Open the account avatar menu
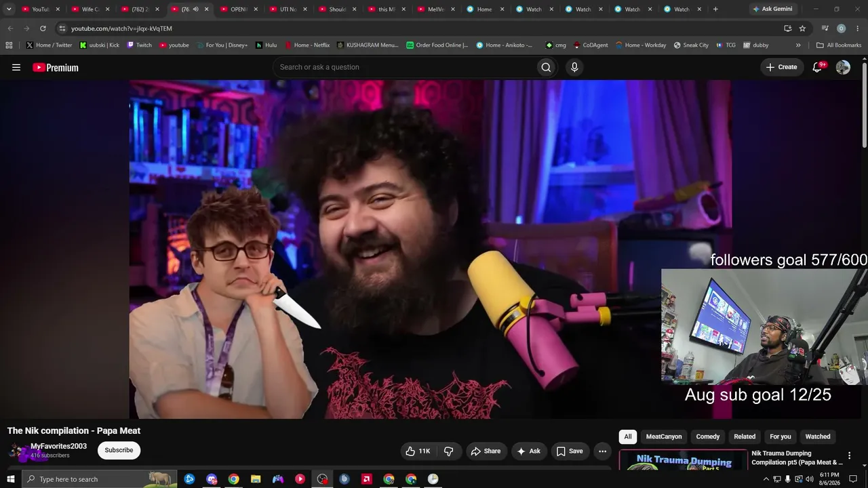Image resolution: width=868 pixels, height=488 pixels. pos(843,67)
